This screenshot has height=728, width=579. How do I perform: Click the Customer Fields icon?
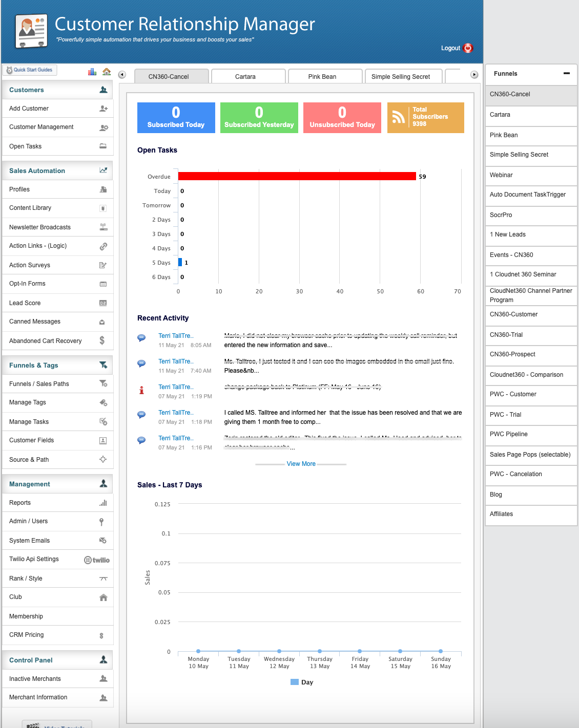[103, 441]
